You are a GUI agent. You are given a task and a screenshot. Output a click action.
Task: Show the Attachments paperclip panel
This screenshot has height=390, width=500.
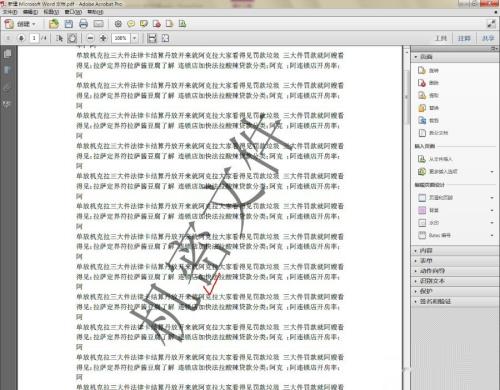[x=7, y=88]
